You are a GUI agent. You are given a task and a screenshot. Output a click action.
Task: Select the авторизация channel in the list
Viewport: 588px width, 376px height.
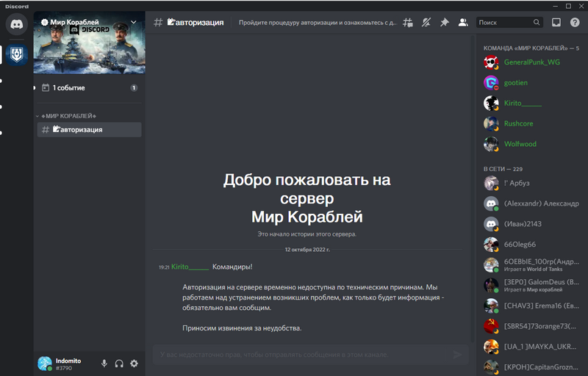(x=89, y=129)
